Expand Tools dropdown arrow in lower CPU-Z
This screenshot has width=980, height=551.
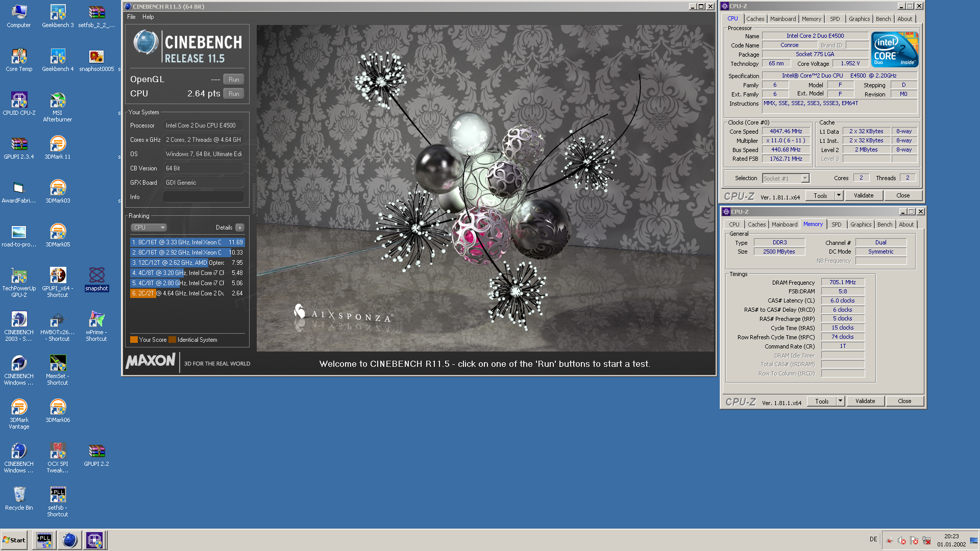(840, 402)
